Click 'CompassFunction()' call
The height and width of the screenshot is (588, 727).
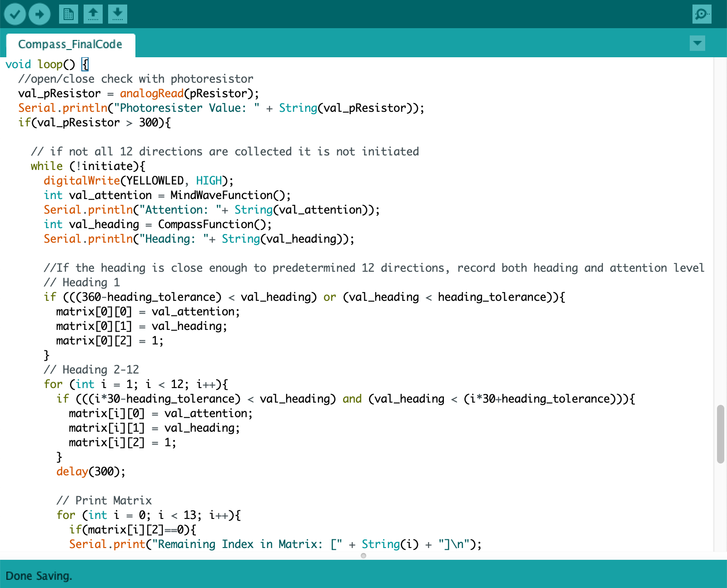coord(212,224)
